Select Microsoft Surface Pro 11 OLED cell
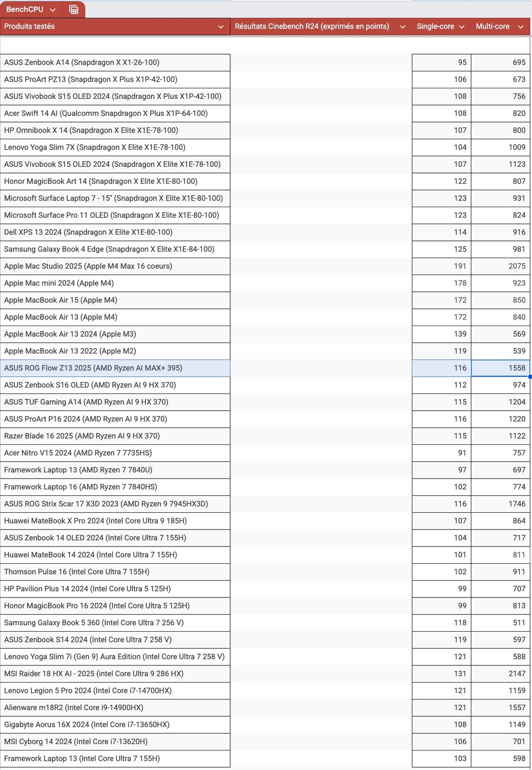This screenshot has width=532, height=770. pos(115,215)
